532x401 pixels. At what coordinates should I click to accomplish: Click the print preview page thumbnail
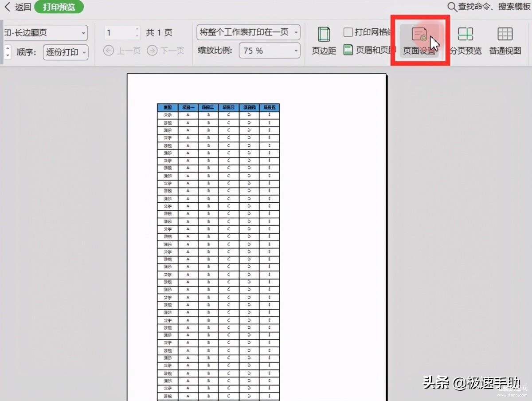(257, 237)
